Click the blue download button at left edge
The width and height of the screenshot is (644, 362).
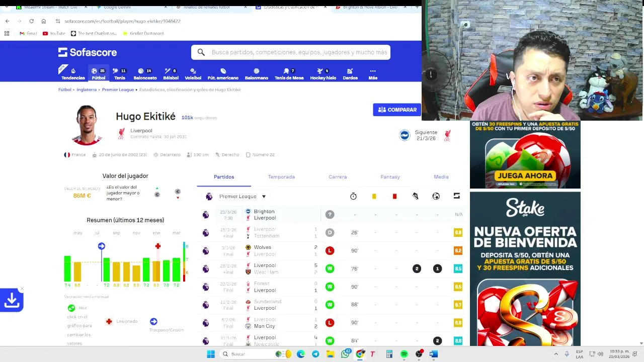point(12,300)
